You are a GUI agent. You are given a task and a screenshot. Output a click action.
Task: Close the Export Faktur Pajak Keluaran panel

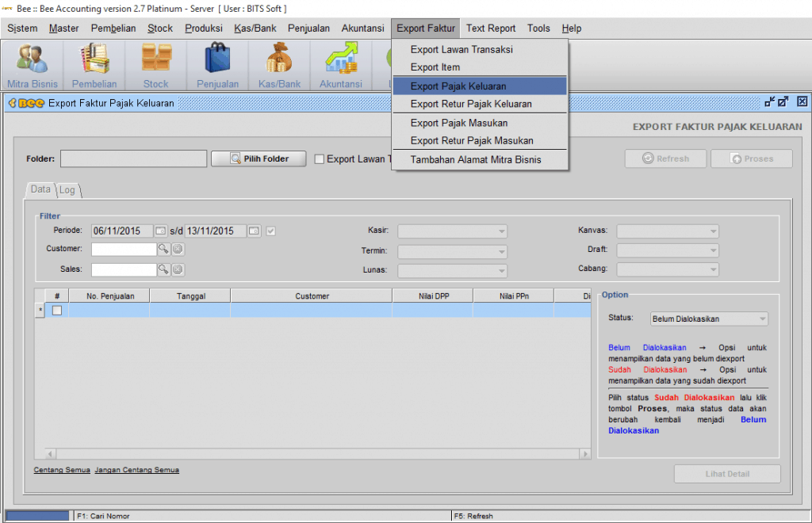point(802,102)
